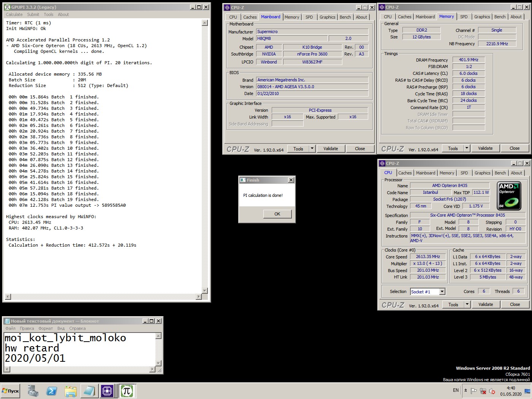Open Notepad Формат menu
532x399 pixels.
46,328
